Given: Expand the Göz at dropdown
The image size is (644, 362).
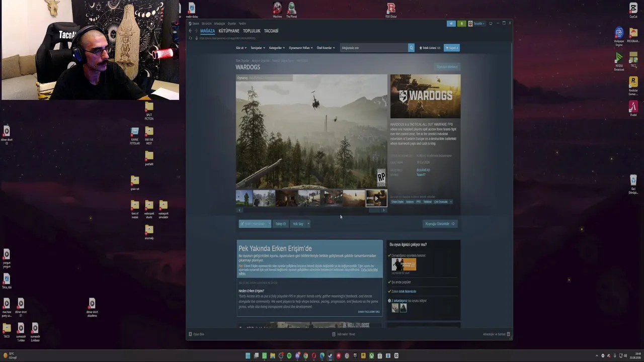Looking at the screenshot, I should [241, 48].
